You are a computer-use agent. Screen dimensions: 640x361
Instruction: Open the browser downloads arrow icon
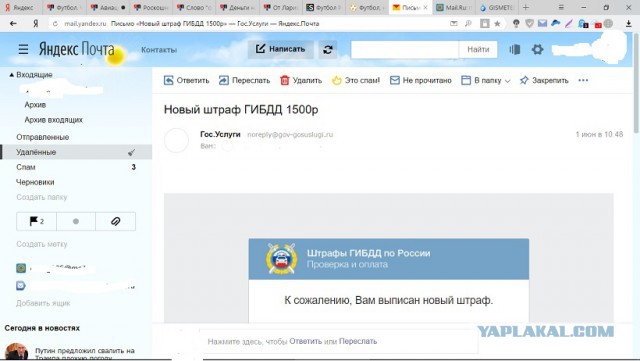[x=629, y=24]
